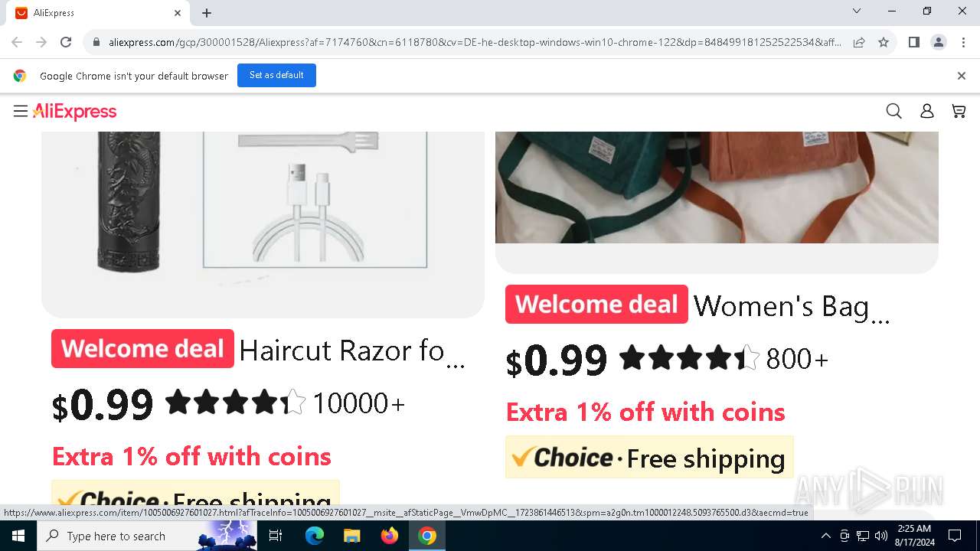
Task: Expand the tab search chevron
Action: pos(857,11)
